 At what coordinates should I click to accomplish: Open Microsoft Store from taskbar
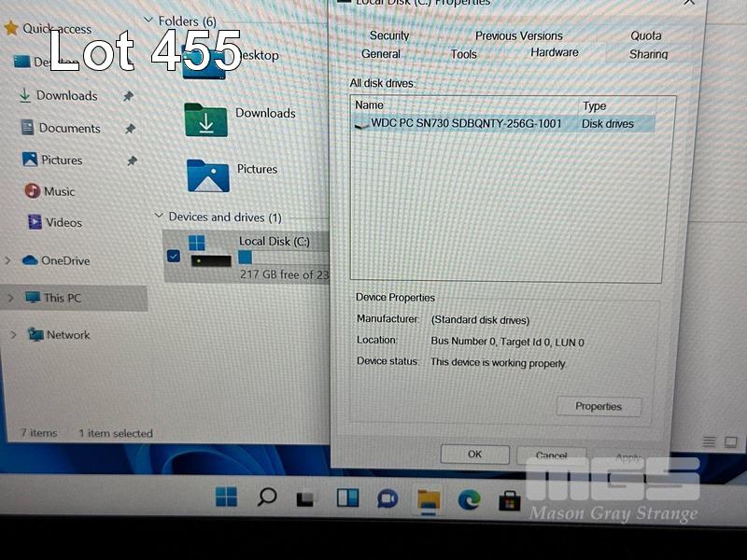(x=509, y=500)
